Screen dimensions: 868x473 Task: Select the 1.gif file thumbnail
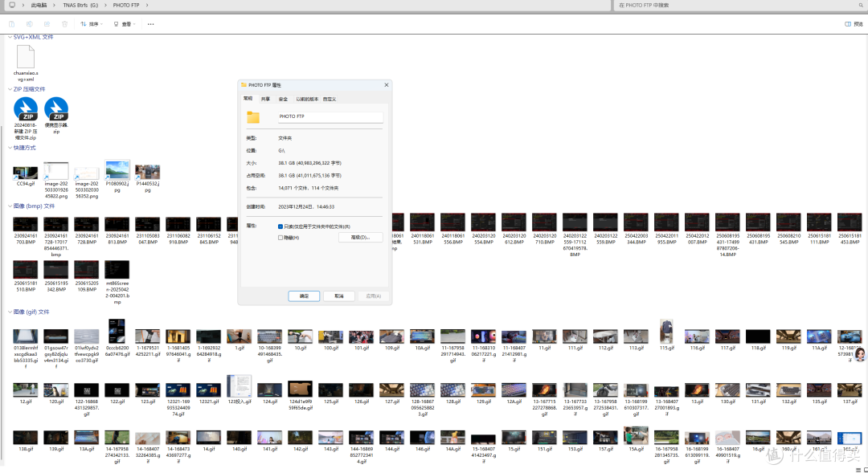coord(240,336)
